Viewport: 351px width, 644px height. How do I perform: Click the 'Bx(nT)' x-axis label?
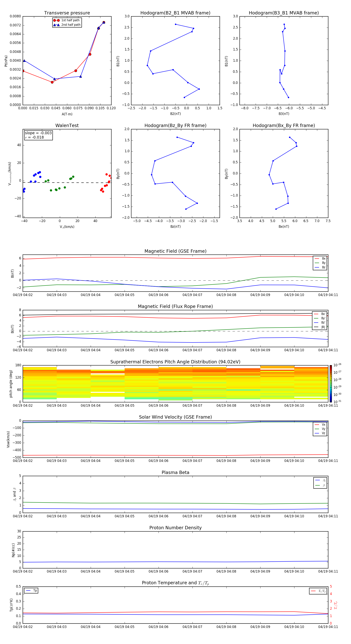pyautogui.click(x=284, y=227)
